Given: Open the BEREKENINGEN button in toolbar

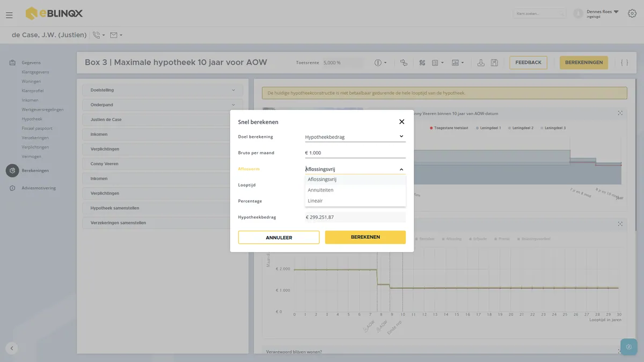Looking at the screenshot, I should pyautogui.click(x=584, y=63).
